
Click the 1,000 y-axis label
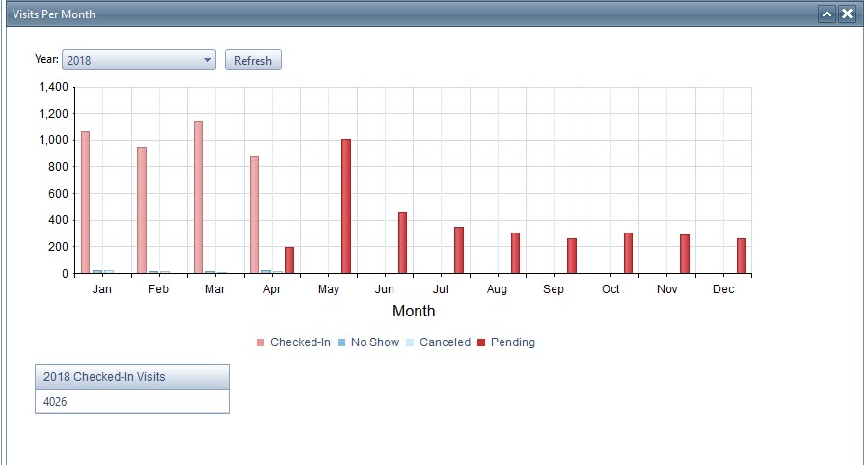(x=54, y=140)
